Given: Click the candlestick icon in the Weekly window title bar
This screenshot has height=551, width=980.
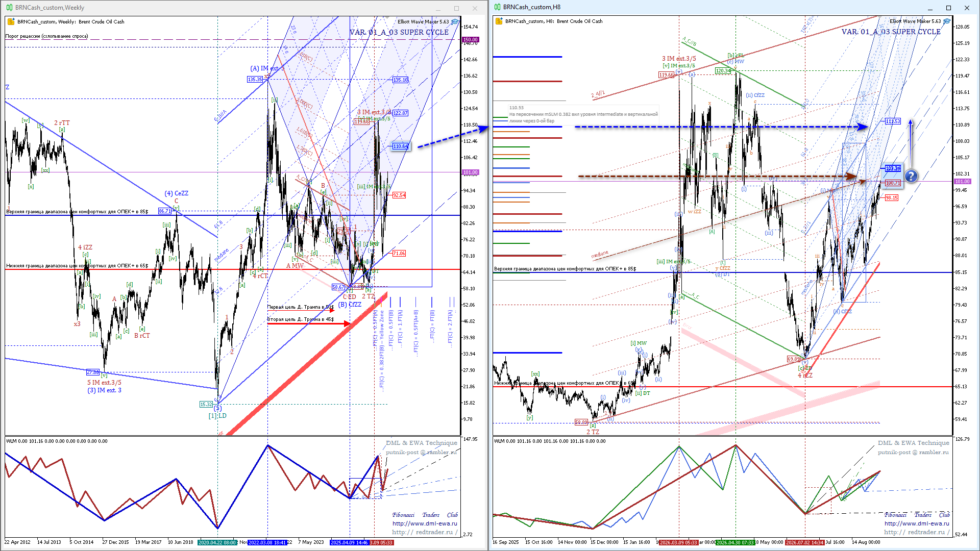Looking at the screenshot, I should pos(9,8).
